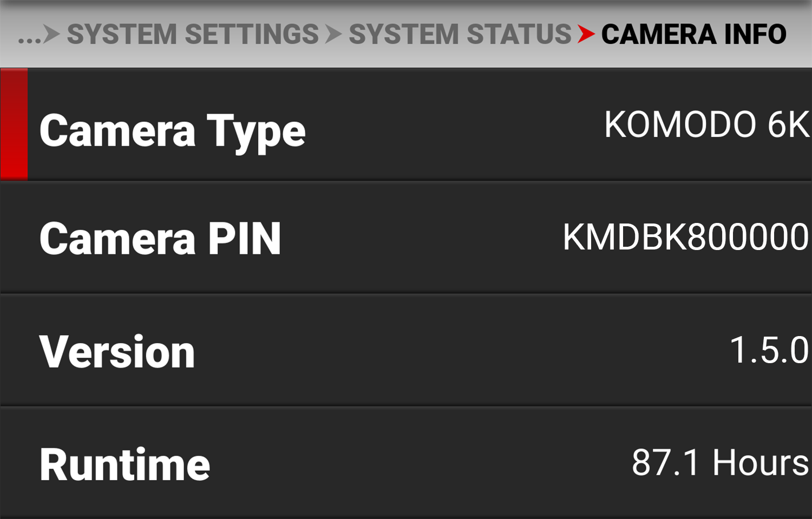This screenshot has height=519, width=812.
Task: Navigate to SYSTEM STATUS breadcrumb
Action: 460,34
